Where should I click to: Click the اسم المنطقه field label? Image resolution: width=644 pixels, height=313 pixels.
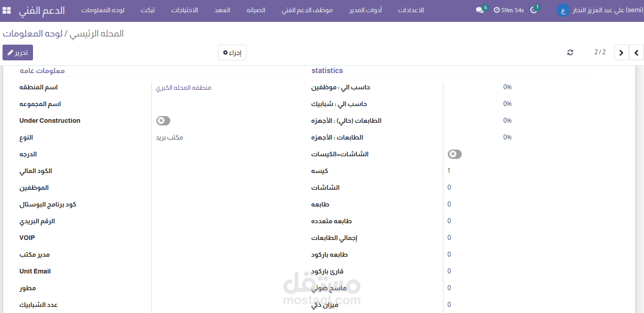point(39,87)
